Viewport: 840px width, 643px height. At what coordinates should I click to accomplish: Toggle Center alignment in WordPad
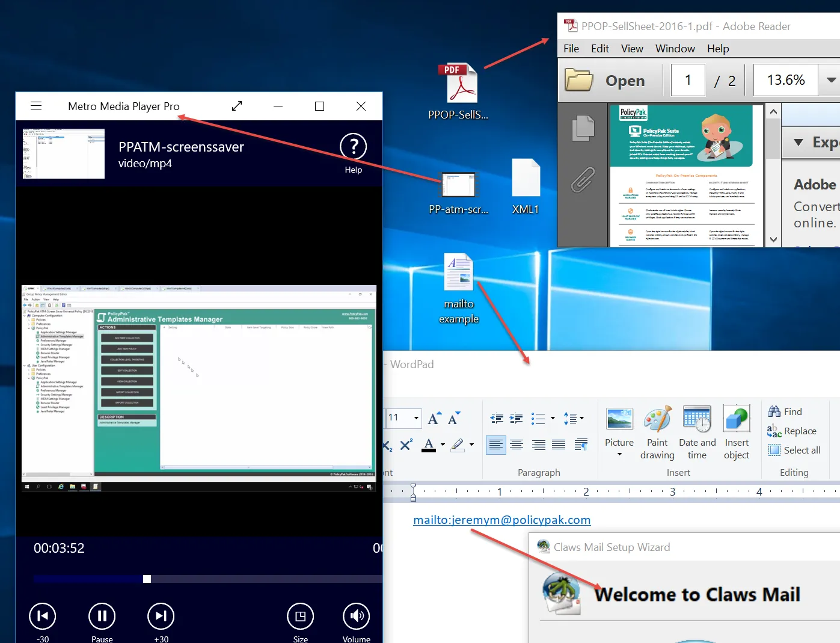pos(517,445)
